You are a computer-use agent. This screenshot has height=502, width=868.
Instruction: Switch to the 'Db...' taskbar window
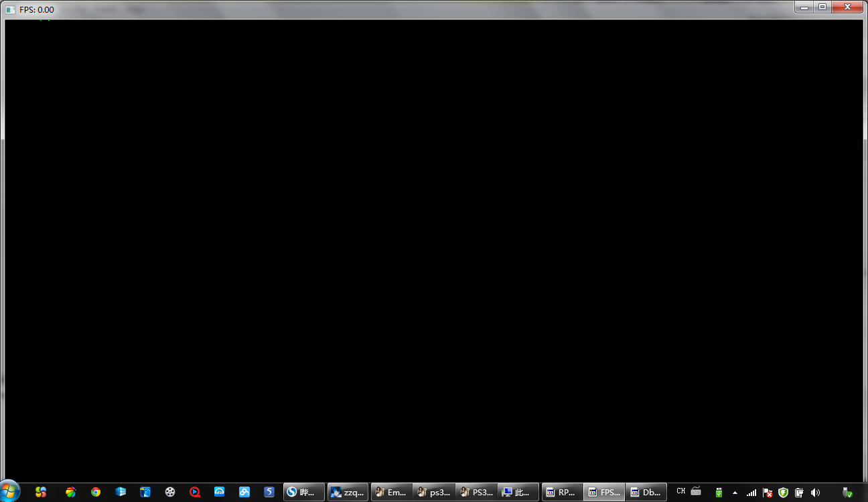(x=646, y=492)
